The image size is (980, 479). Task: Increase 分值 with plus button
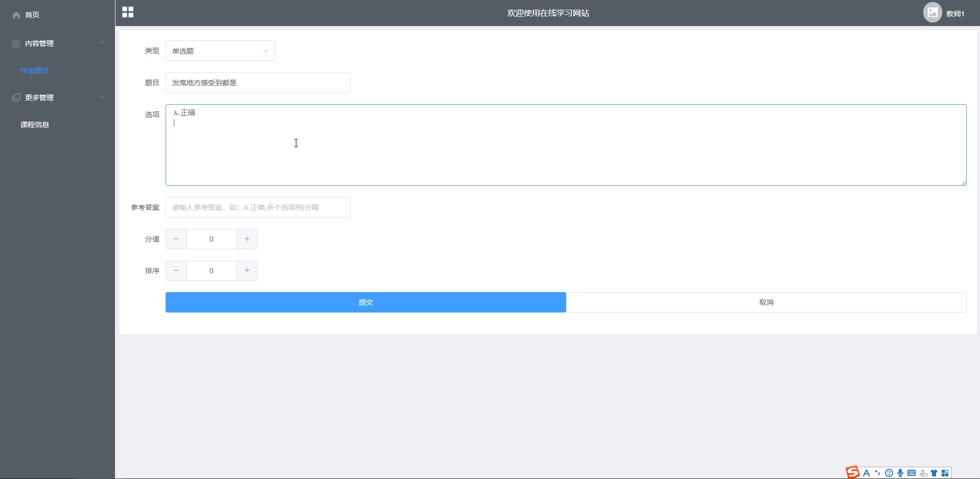[247, 239]
